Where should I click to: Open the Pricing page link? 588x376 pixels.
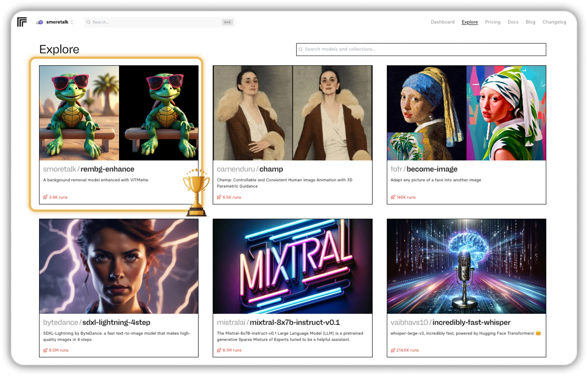[x=492, y=22]
